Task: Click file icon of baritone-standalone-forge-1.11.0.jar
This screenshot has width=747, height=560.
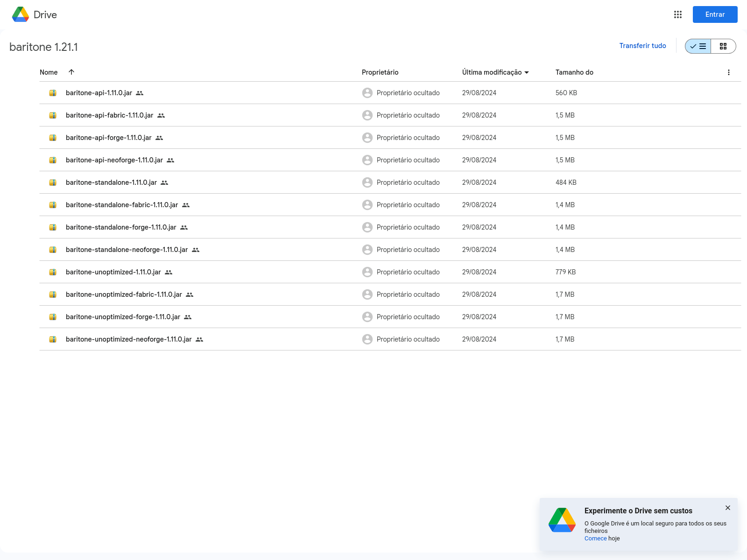Action: click(53, 227)
